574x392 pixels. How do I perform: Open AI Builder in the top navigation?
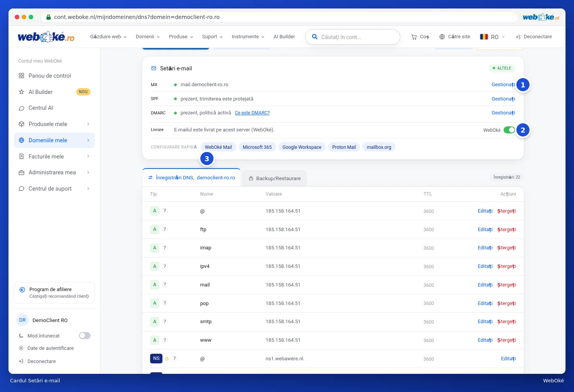[284, 37]
